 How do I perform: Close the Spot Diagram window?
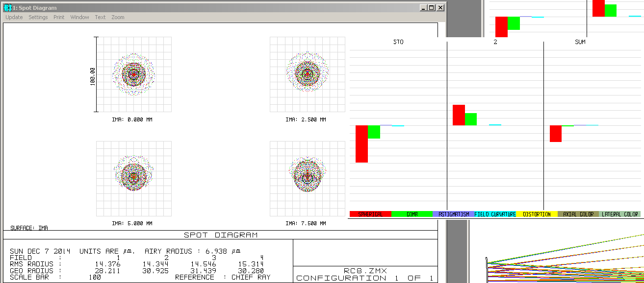pos(440,8)
